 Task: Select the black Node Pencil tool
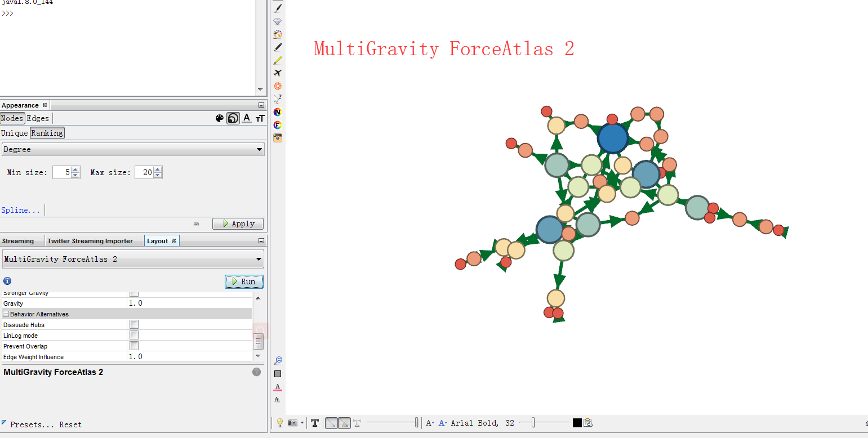[278, 47]
